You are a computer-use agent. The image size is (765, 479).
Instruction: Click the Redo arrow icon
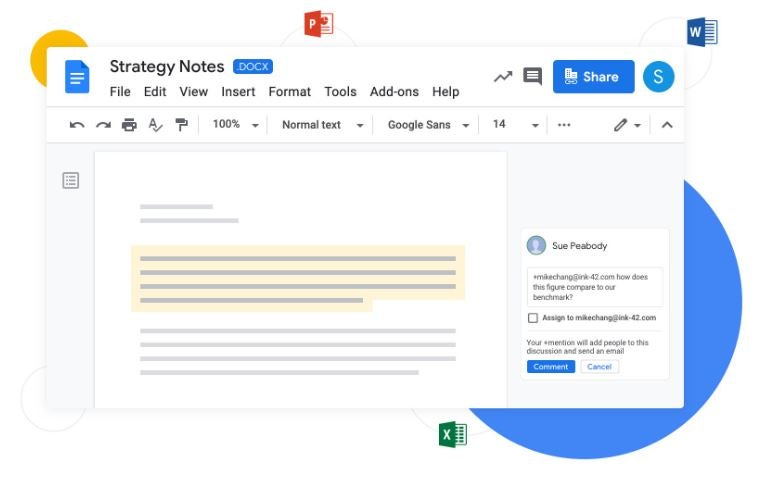pyautogui.click(x=103, y=125)
